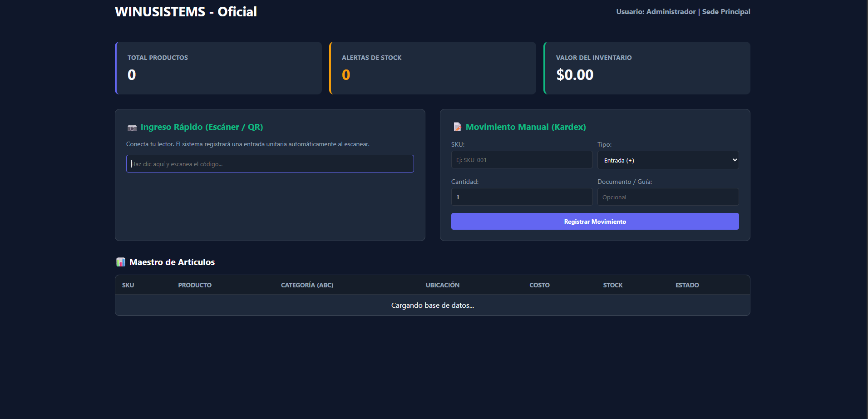Click the camera icon beside Ingreso Rápido
The image size is (868, 419).
(132, 128)
